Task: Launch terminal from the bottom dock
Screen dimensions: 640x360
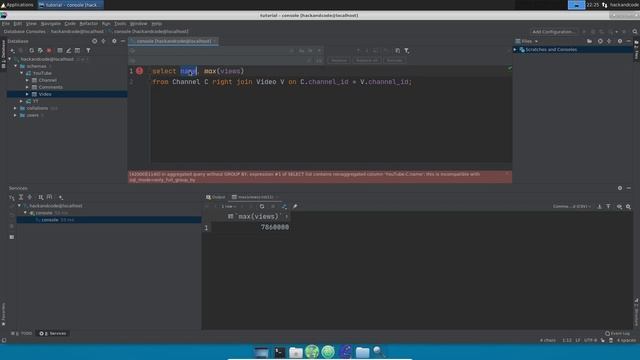Action: 280,352
